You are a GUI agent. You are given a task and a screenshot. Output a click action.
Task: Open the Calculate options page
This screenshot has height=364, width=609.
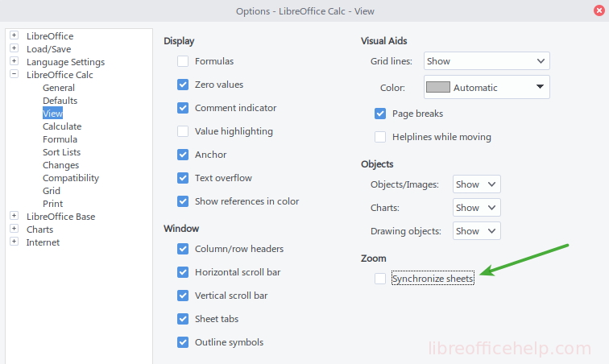(x=62, y=126)
